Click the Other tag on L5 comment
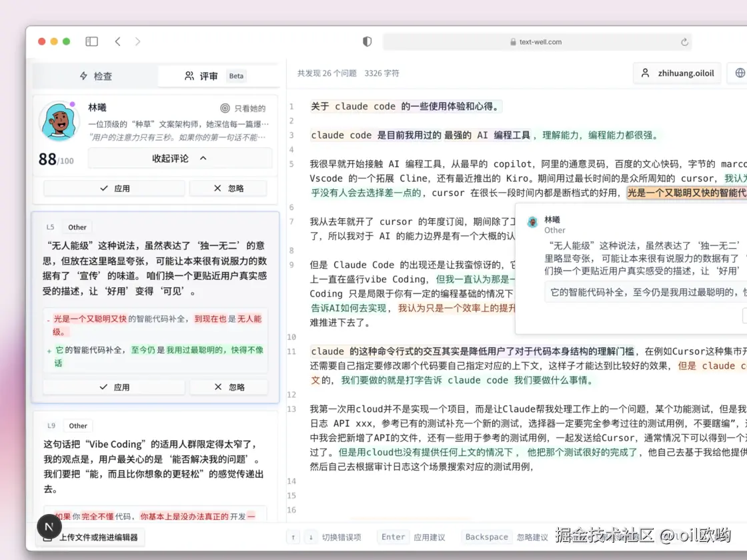 tap(77, 227)
